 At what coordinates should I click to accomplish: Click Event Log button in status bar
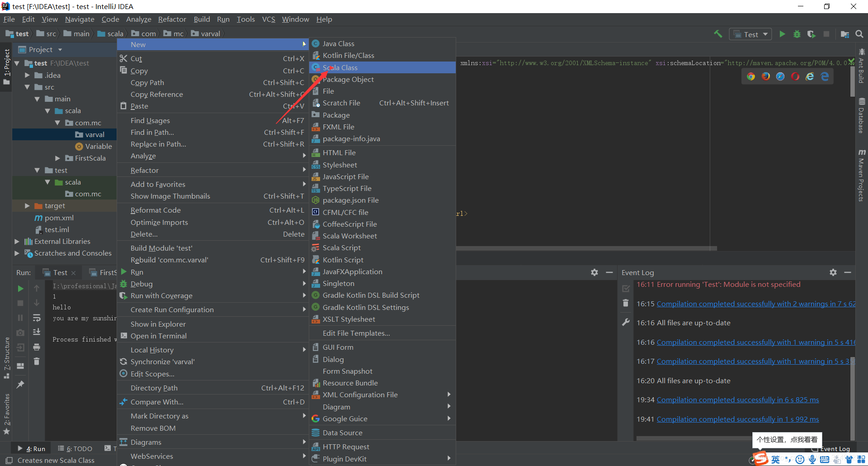832,449
